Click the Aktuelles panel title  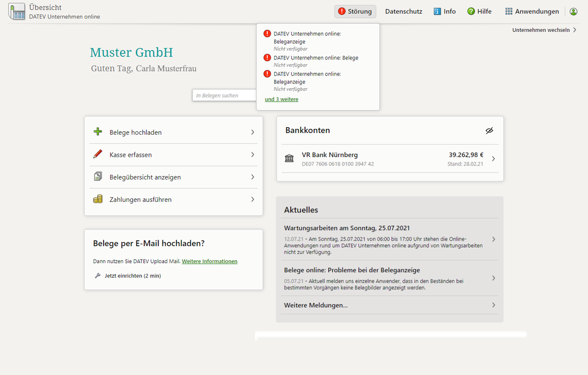pos(301,210)
